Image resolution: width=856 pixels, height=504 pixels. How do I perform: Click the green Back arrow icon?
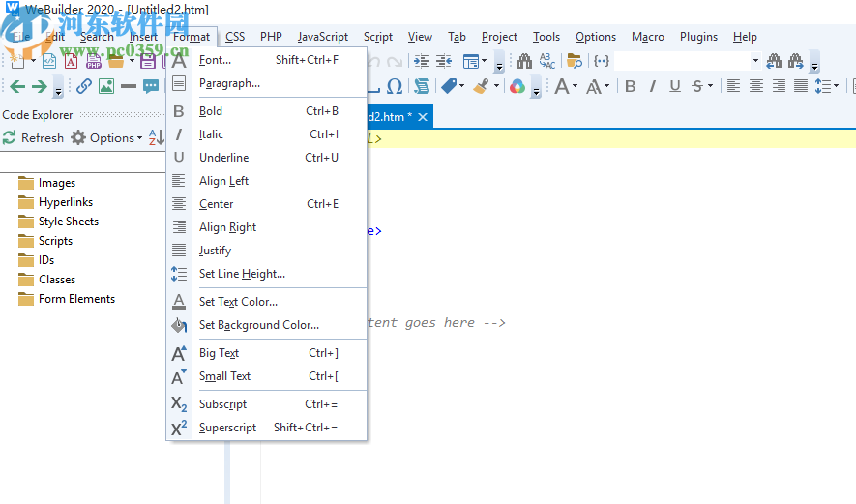[17, 86]
